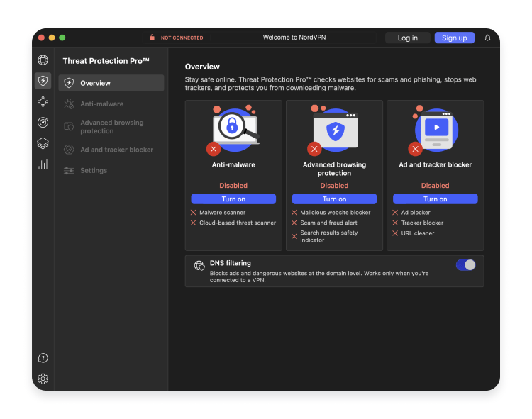Viewport: 532px width, 419px height.
Task: Open the statistics bar chart icon
Action: click(x=43, y=164)
